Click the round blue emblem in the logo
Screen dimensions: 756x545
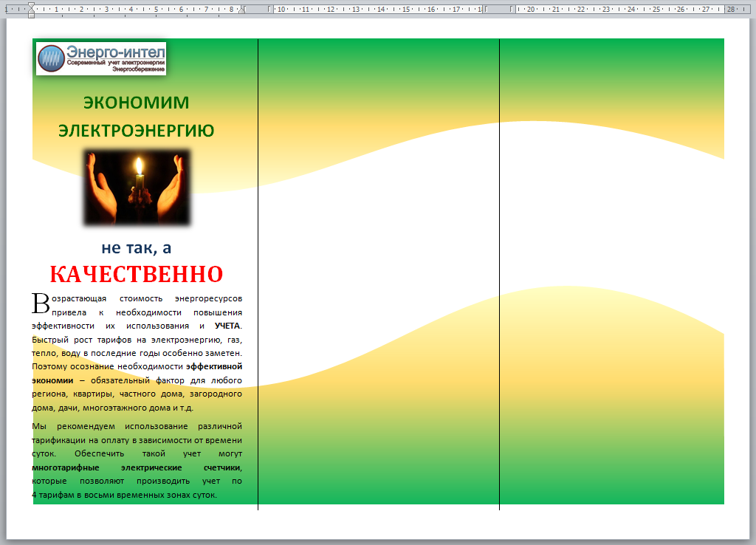pyautogui.click(x=51, y=58)
